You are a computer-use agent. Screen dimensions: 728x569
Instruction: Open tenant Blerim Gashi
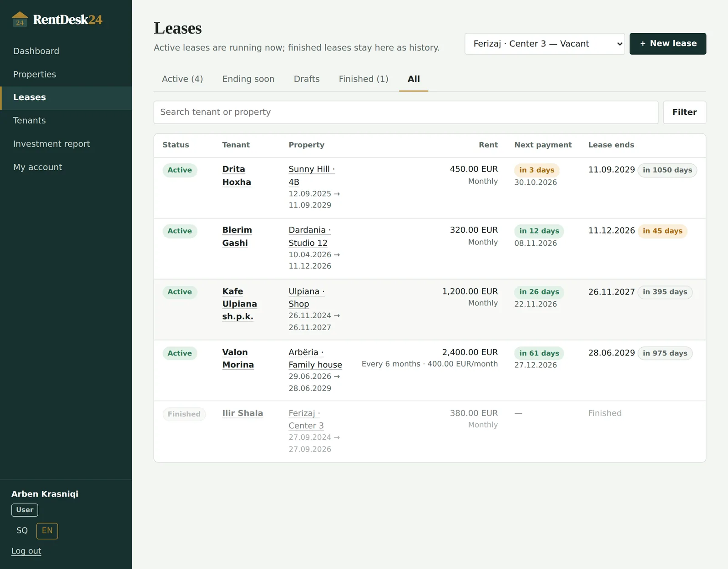[x=237, y=237]
